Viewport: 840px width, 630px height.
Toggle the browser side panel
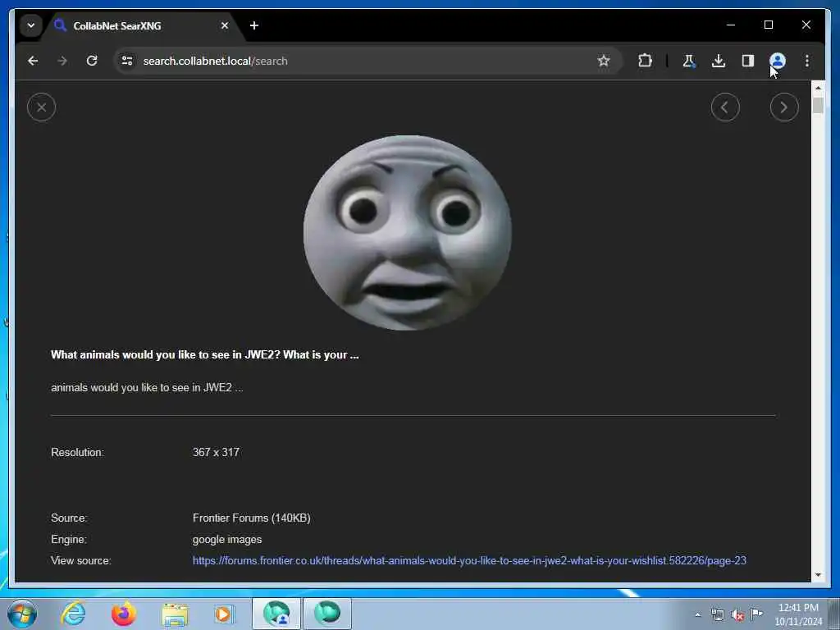click(748, 61)
